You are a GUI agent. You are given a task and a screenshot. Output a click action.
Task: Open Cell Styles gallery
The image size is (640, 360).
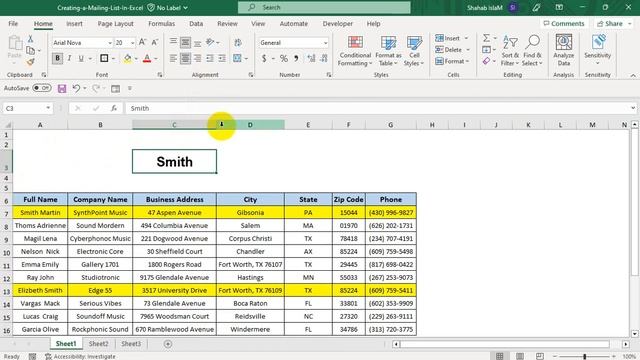pyautogui.click(x=414, y=51)
